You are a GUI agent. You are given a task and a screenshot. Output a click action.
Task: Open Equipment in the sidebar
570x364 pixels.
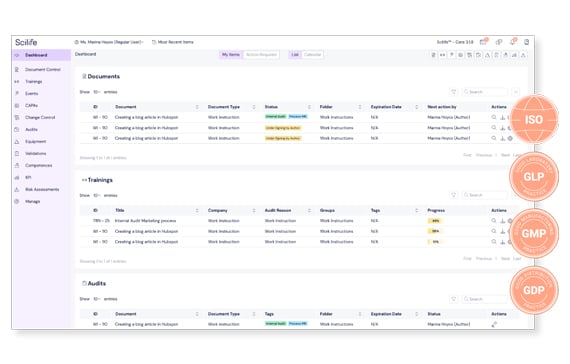[x=36, y=141]
